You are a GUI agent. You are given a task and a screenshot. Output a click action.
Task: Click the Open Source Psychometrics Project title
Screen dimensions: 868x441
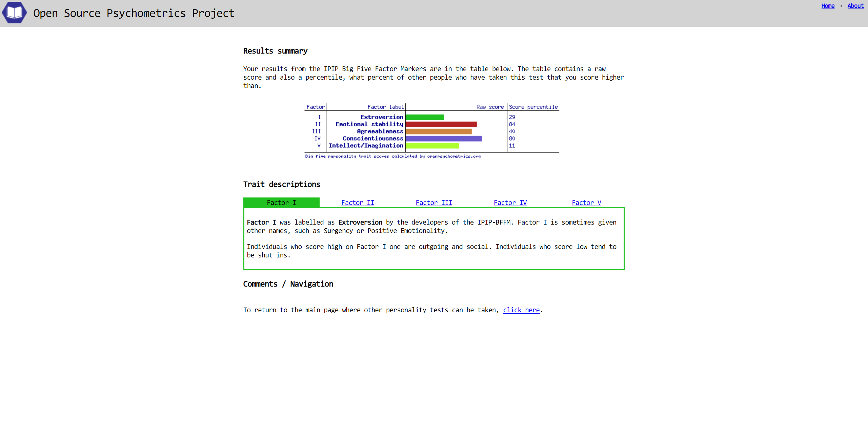tap(134, 13)
